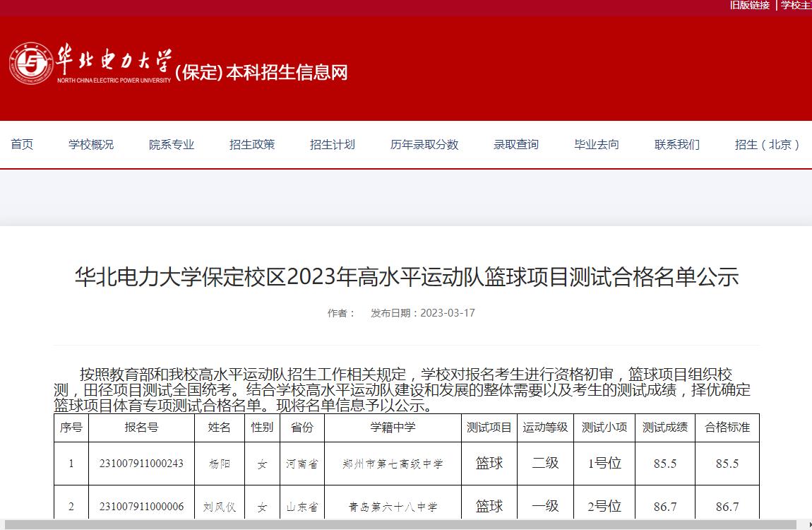Click the horizontal scrollbar at page bottom
This screenshot has height=530, width=812.
(400, 524)
